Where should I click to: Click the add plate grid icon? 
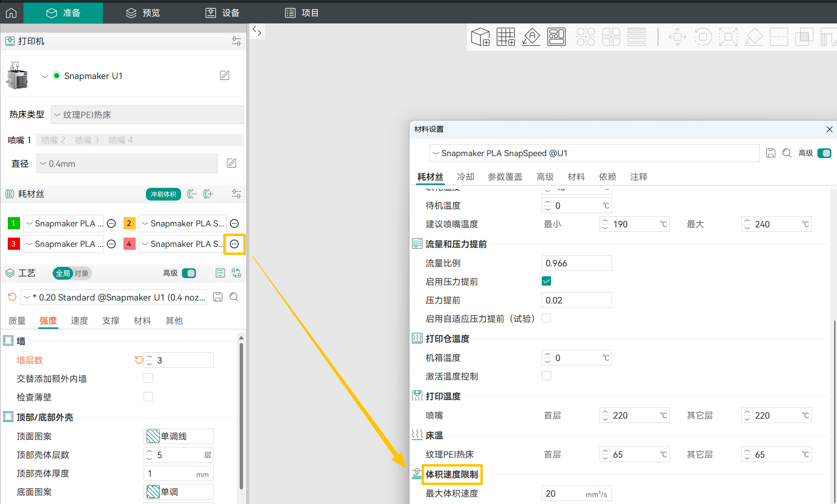pos(506,37)
